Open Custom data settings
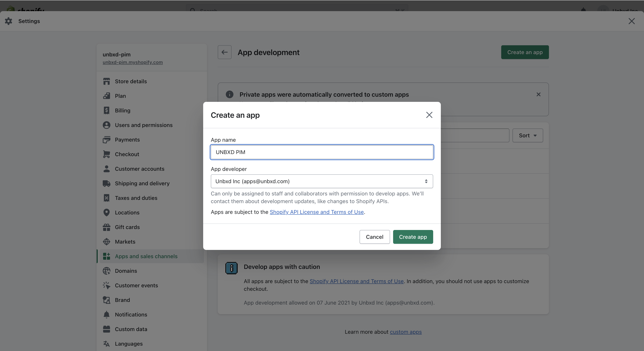This screenshot has width=644, height=351. click(151, 329)
